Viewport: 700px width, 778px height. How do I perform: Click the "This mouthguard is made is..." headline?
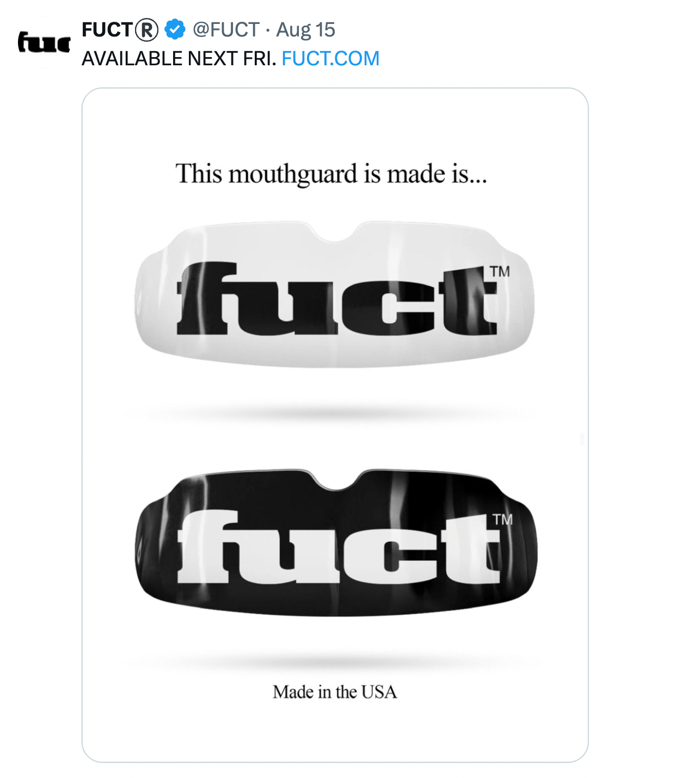click(x=331, y=175)
